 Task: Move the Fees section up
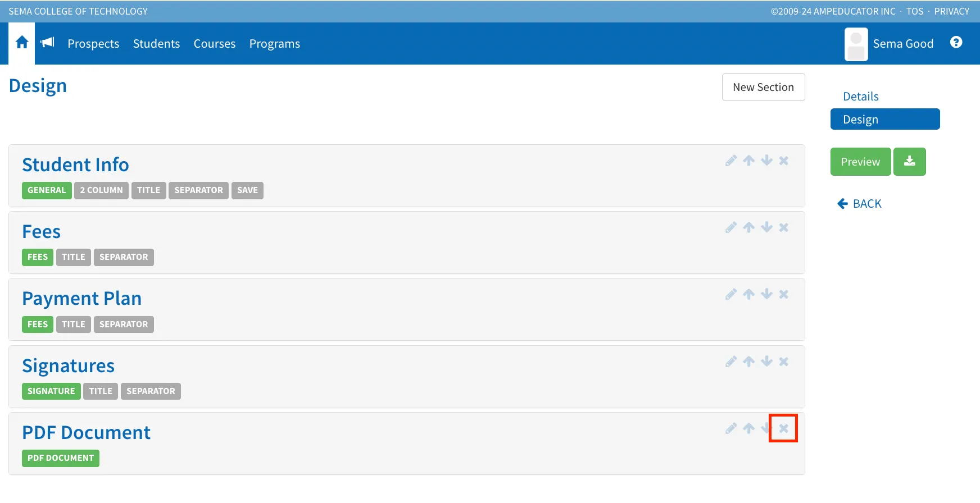point(748,227)
